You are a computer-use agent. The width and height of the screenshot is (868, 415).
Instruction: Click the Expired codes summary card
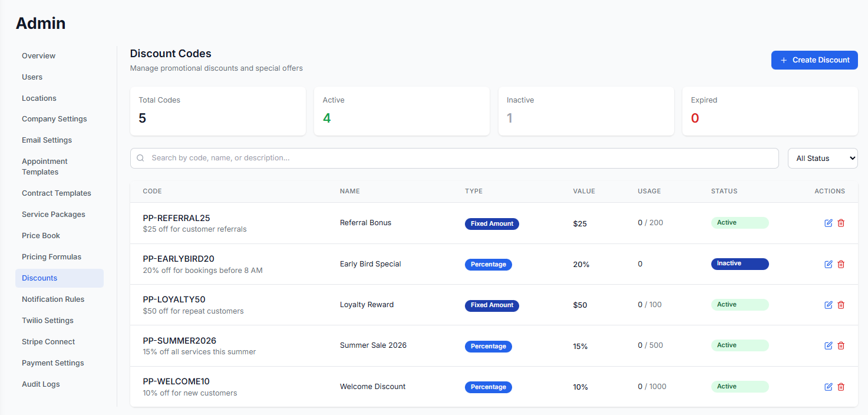[770, 111]
